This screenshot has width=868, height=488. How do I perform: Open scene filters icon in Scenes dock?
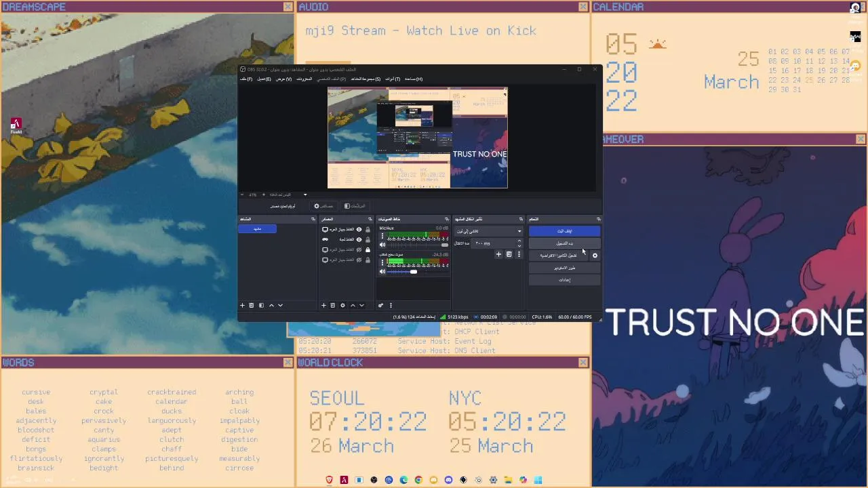261,305
